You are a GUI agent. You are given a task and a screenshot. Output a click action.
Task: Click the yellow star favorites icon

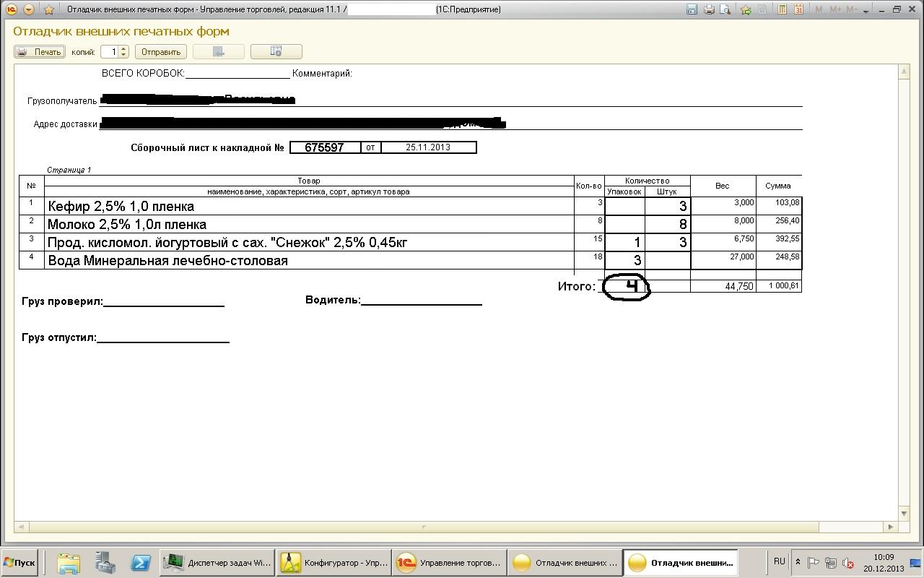coord(48,9)
